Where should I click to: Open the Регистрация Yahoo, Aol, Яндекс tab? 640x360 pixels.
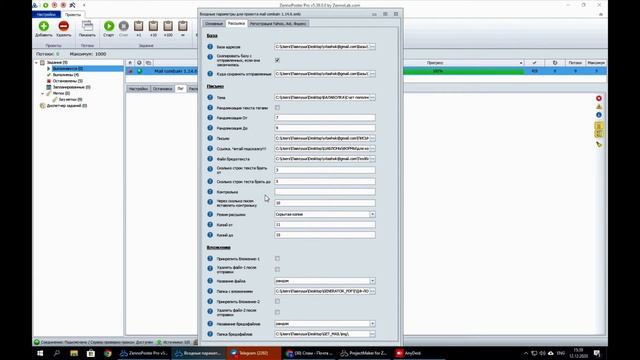click(278, 24)
